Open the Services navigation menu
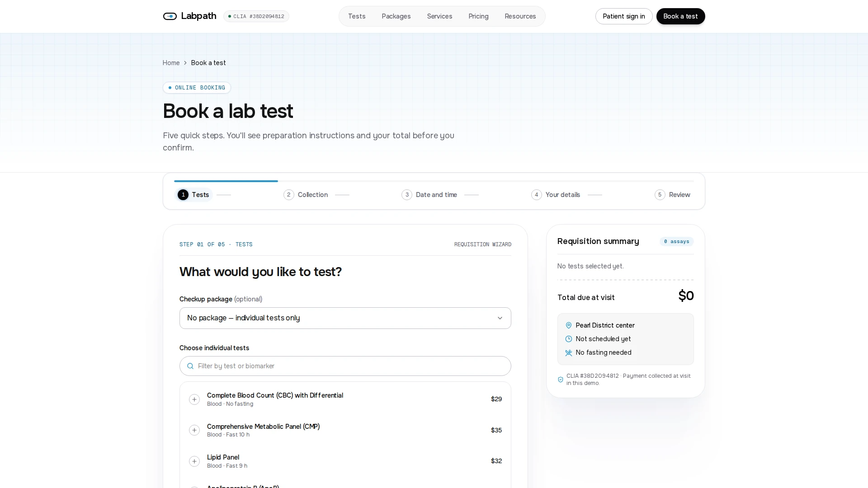The image size is (868, 488). click(439, 16)
